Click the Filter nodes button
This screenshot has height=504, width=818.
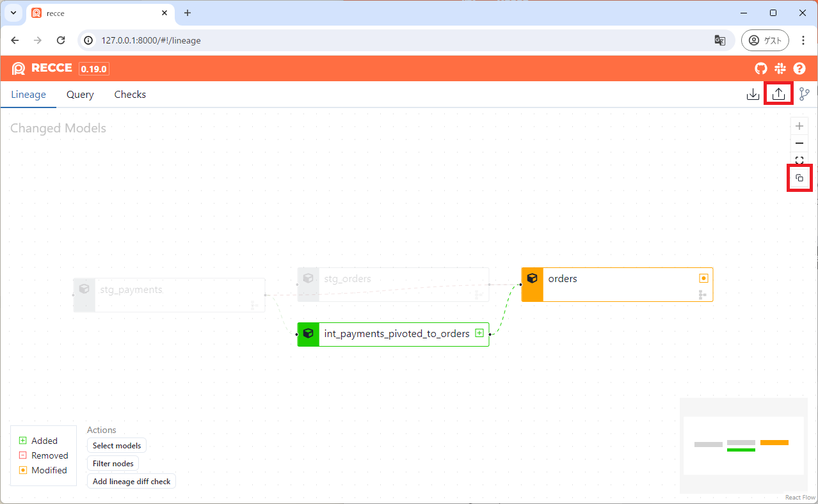click(113, 464)
